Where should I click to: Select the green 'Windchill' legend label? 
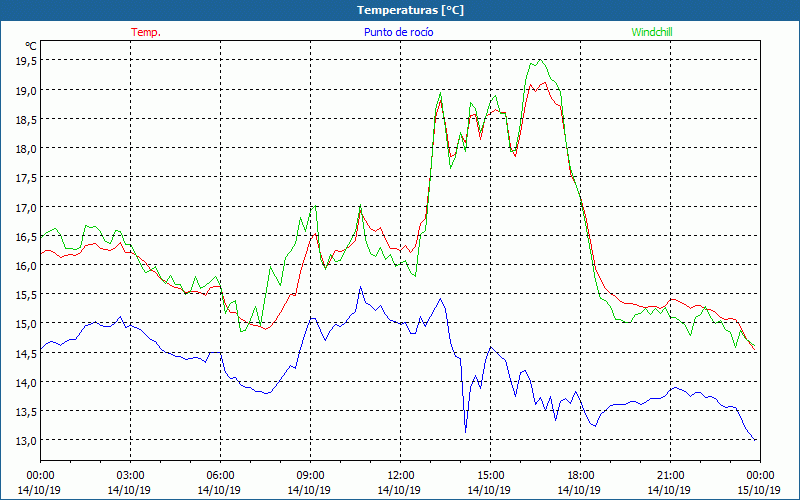(x=652, y=32)
